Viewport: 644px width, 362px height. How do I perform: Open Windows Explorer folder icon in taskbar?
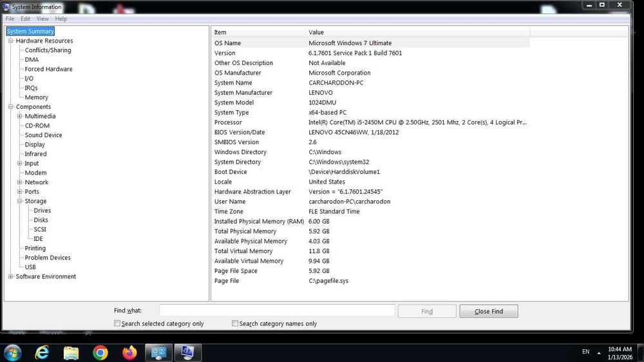coord(71,352)
